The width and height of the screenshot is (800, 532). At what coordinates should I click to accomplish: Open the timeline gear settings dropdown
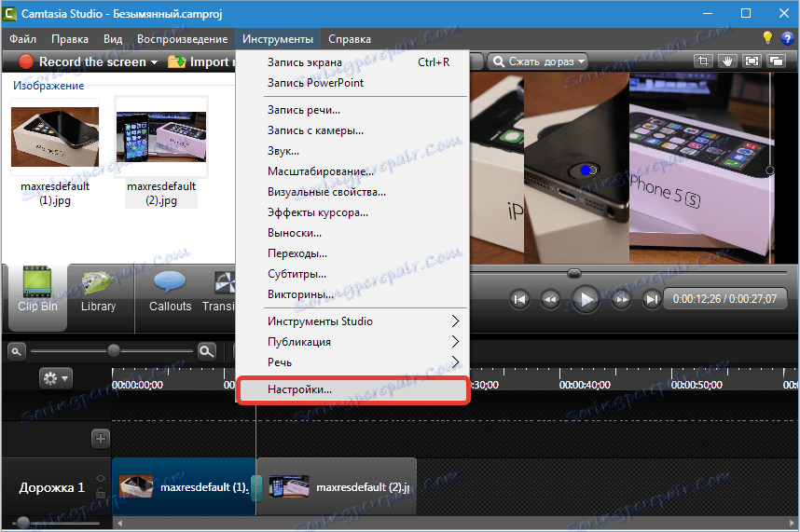(x=56, y=378)
